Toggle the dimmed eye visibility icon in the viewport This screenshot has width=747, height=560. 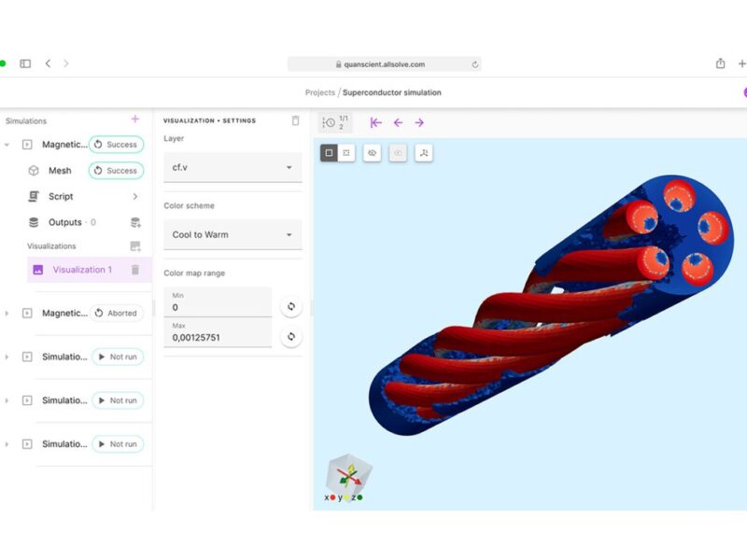(399, 153)
